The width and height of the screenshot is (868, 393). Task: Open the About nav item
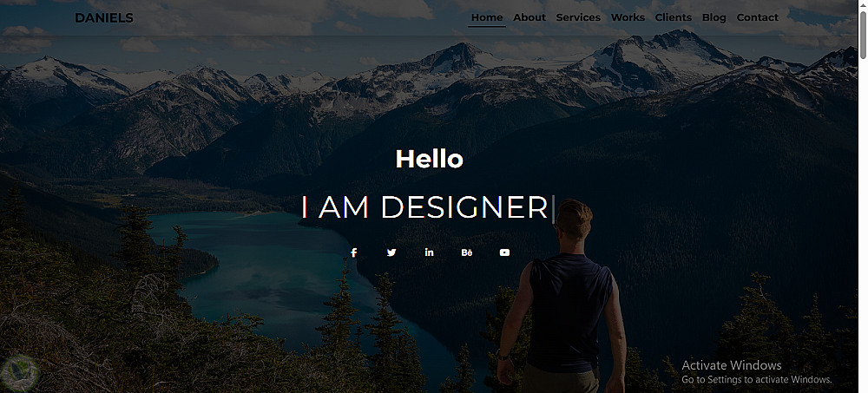click(x=529, y=17)
